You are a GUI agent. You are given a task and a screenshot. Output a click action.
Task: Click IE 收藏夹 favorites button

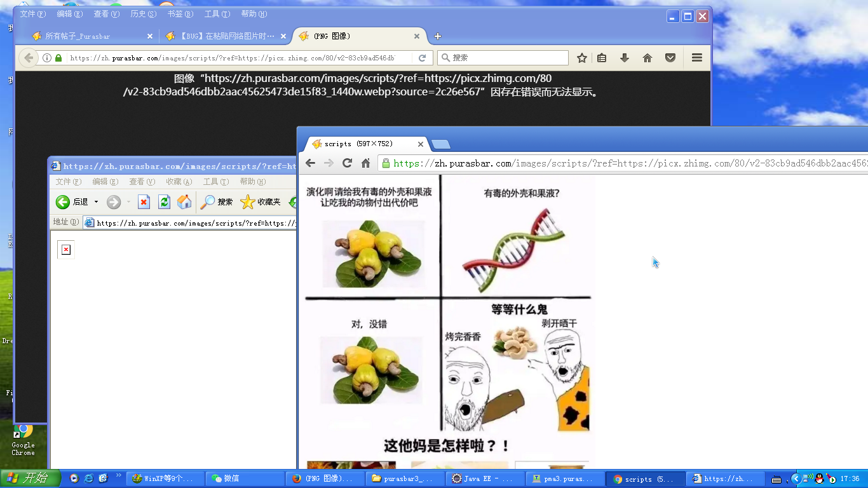[261, 202]
